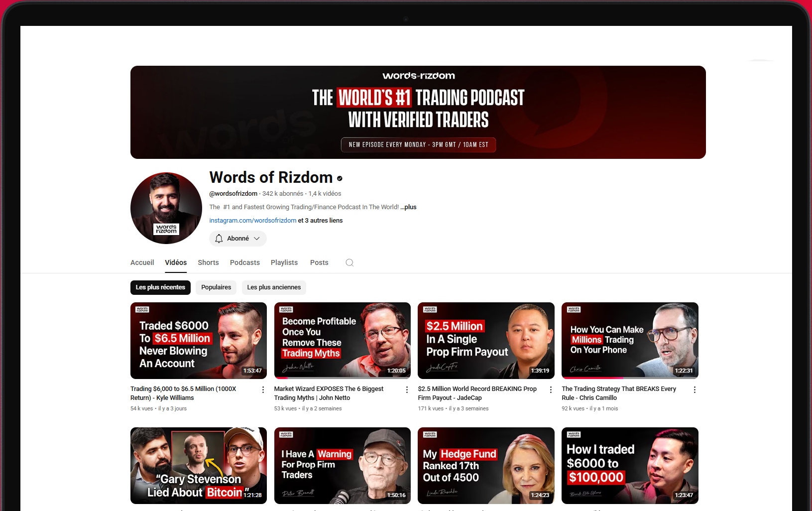Play the 'Become Profitable' Trading Myths thumbnail
The image size is (812, 511).
point(343,341)
